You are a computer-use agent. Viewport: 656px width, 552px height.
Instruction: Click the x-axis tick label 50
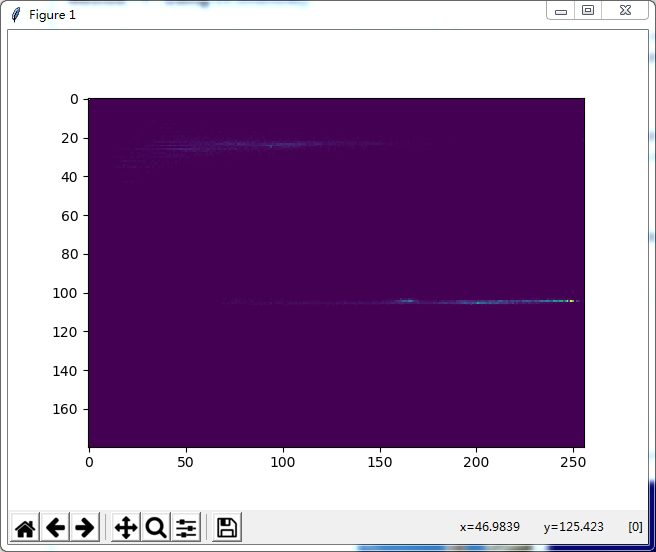185,462
